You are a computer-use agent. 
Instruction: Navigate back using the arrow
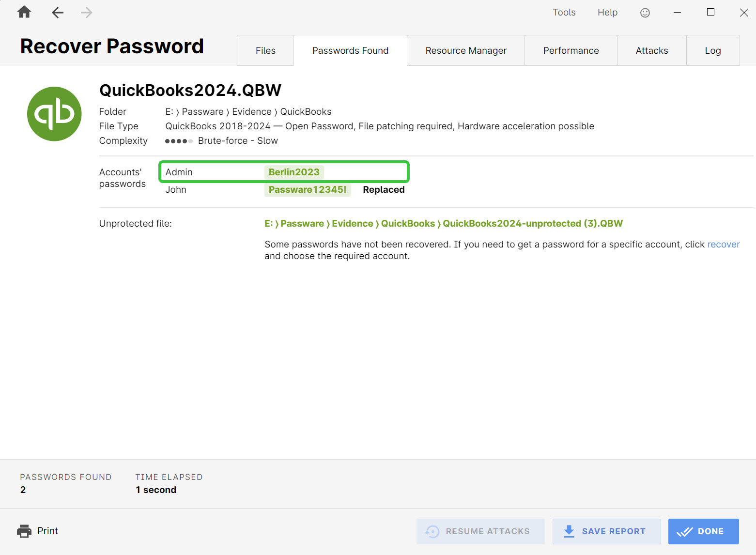[x=57, y=13]
